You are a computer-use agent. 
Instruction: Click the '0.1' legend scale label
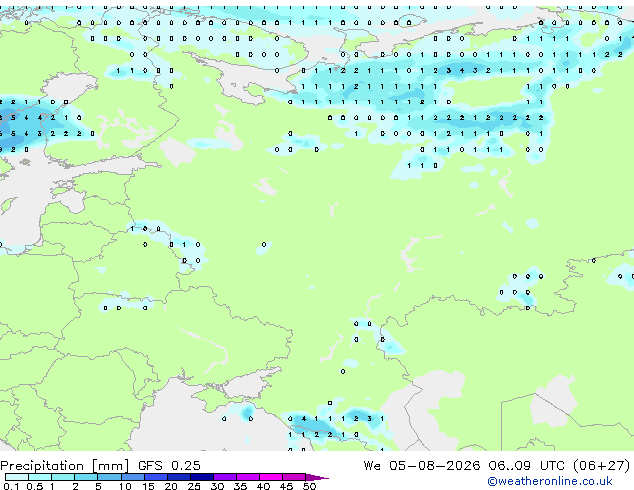(x=11, y=486)
